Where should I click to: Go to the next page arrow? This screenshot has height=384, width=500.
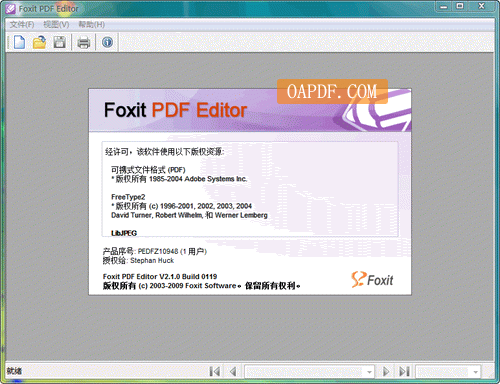point(386,371)
